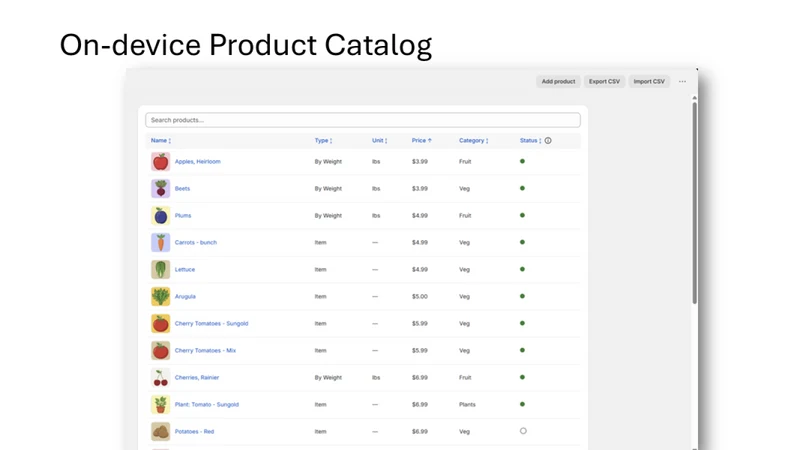
Task: Sort the table by Unit column
Action: coord(380,141)
